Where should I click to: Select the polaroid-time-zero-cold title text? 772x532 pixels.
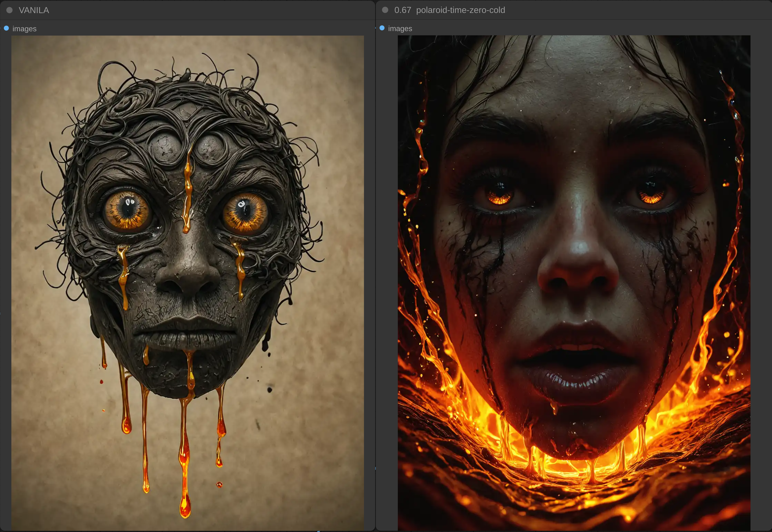coord(460,10)
